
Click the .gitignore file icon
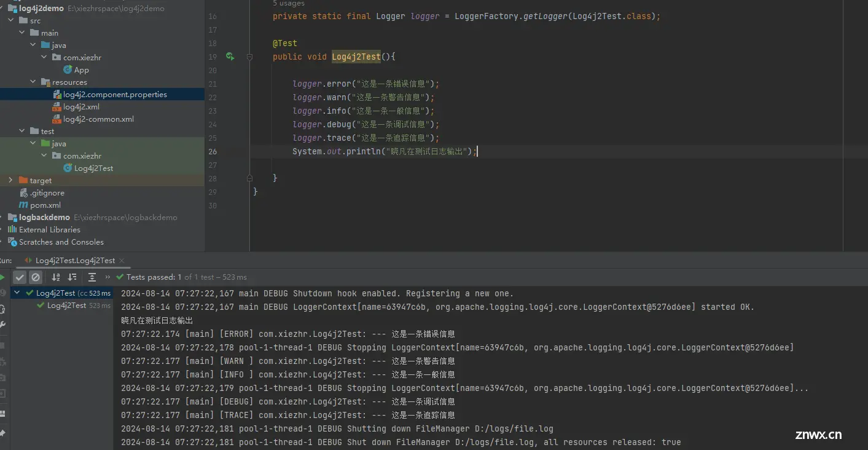pos(23,192)
